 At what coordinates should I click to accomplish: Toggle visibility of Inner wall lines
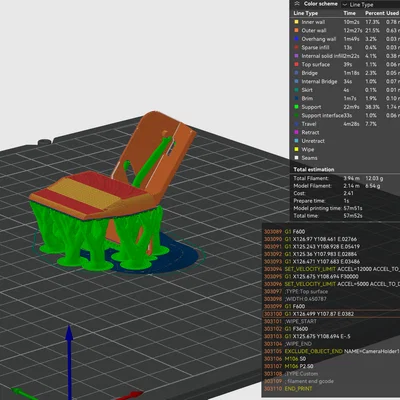click(x=346, y=22)
